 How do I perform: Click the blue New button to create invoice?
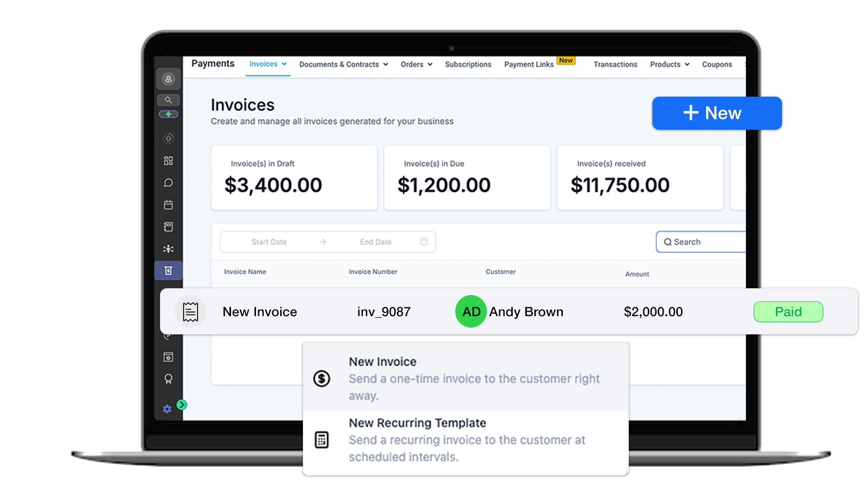[712, 113]
